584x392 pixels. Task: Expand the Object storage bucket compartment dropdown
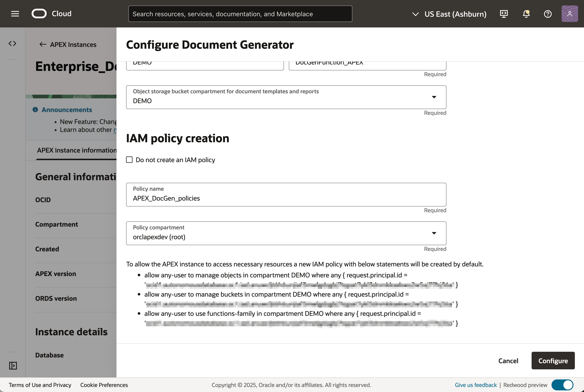click(x=434, y=97)
